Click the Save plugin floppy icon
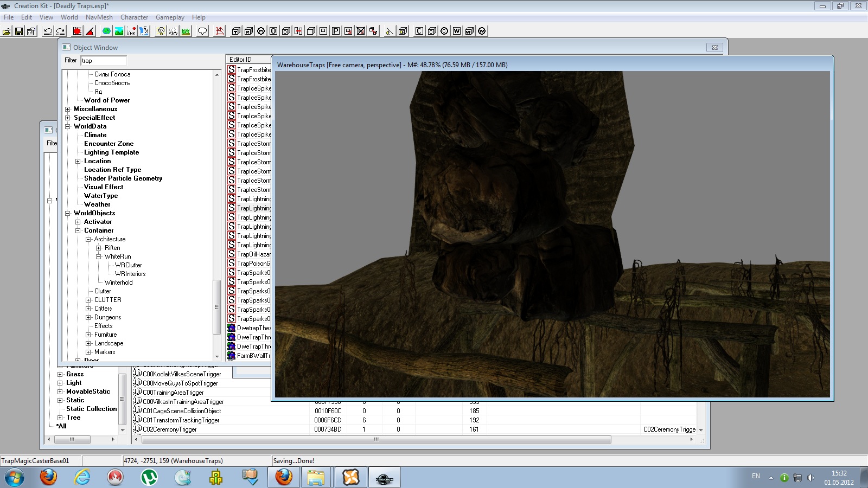This screenshot has width=868, height=488. point(19,31)
